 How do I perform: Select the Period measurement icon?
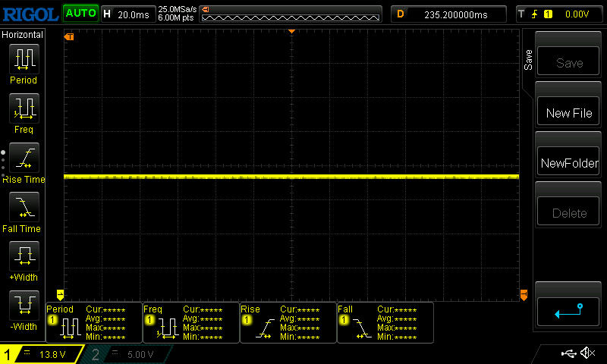24,58
